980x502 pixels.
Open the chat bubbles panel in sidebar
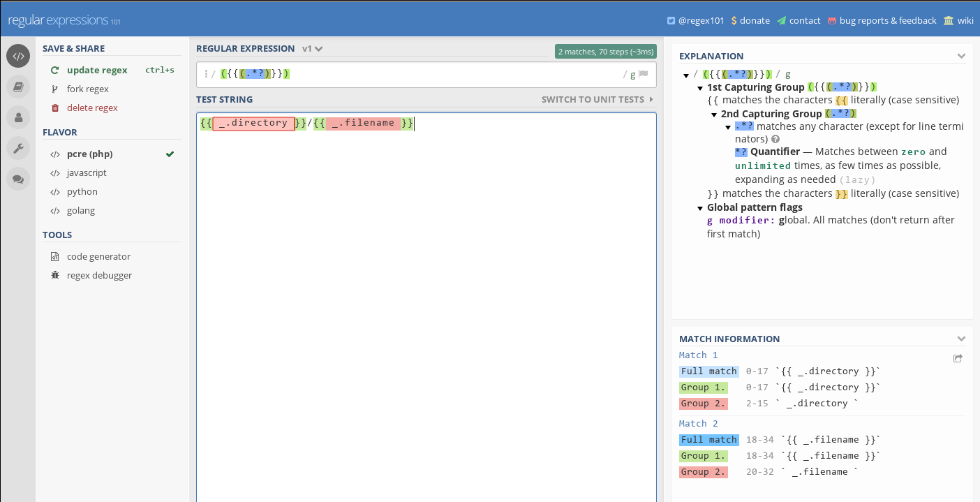(x=17, y=179)
